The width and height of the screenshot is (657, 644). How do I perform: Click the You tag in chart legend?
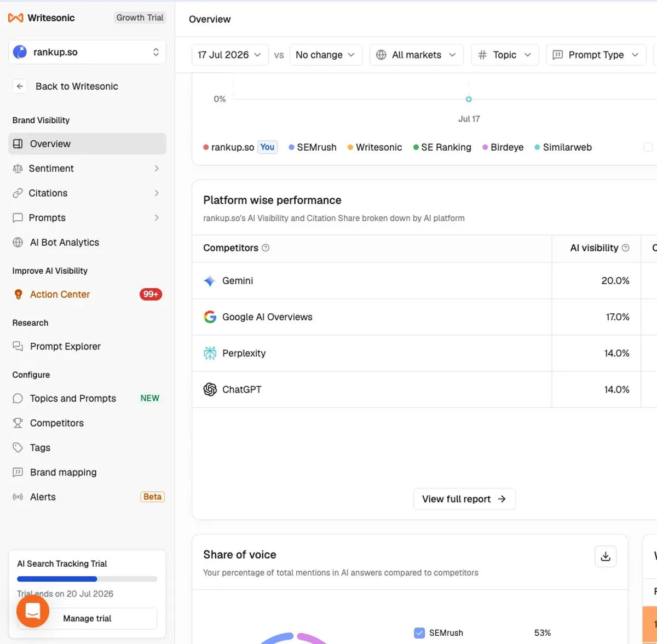pos(267,147)
